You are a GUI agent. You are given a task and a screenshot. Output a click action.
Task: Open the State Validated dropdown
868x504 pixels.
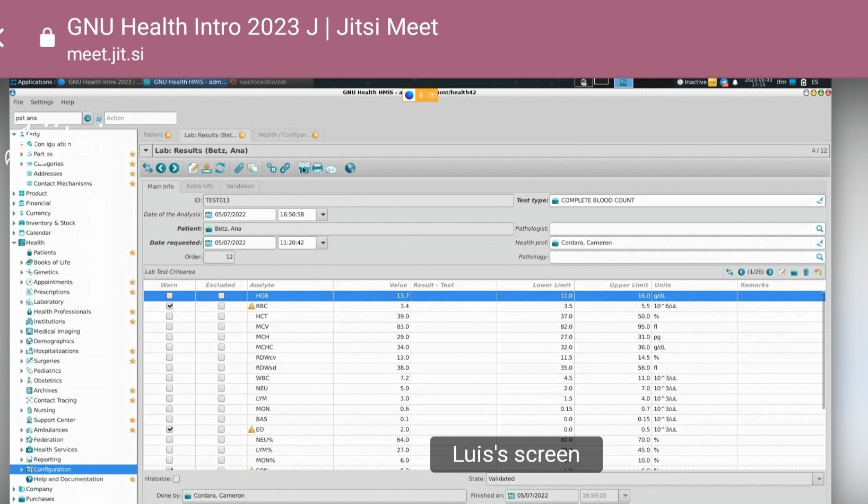coord(819,479)
